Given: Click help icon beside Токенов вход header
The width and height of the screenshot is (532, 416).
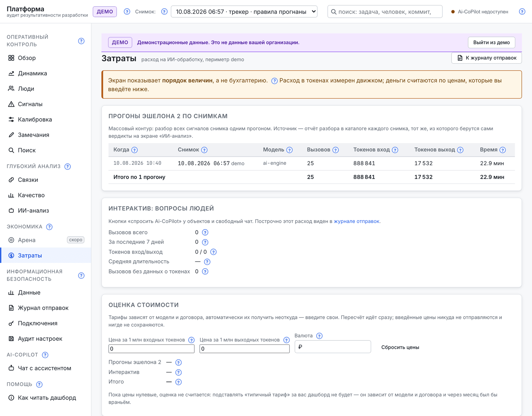Looking at the screenshot, I should 395,150.
